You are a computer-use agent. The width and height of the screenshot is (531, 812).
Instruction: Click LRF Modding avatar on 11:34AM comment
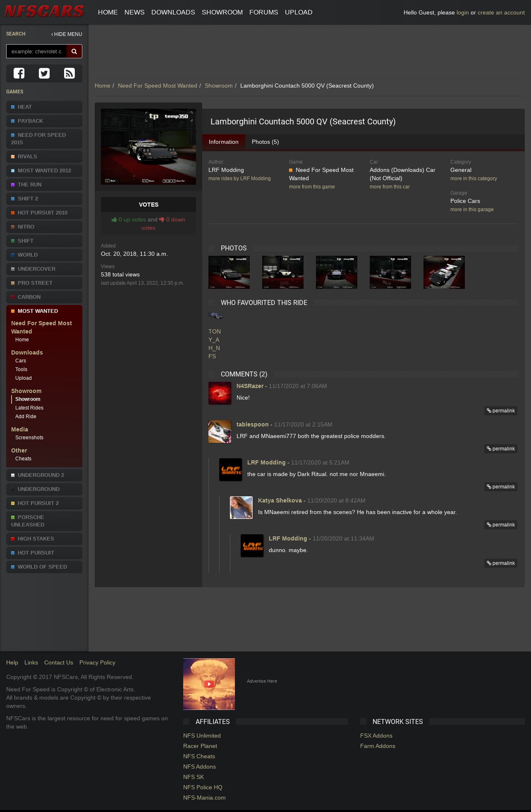point(252,545)
